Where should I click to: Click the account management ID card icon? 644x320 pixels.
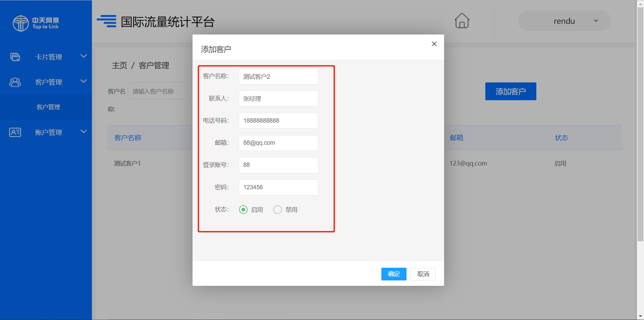click(x=15, y=132)
